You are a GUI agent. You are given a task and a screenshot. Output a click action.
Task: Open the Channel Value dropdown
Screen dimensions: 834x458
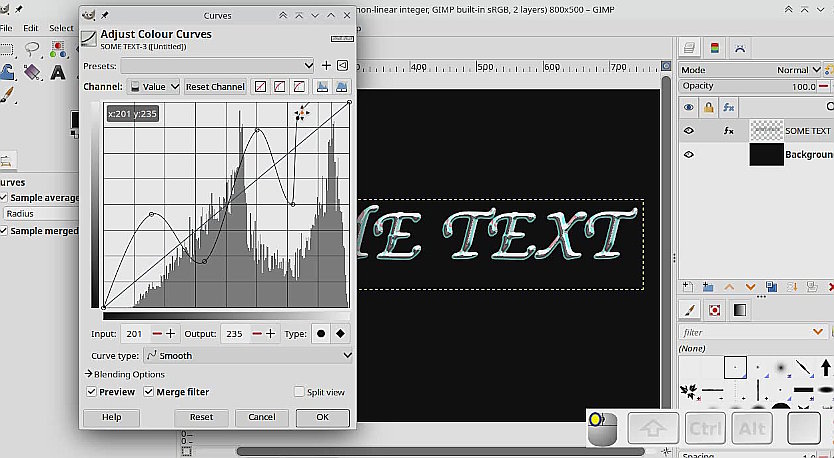[154, 87]
